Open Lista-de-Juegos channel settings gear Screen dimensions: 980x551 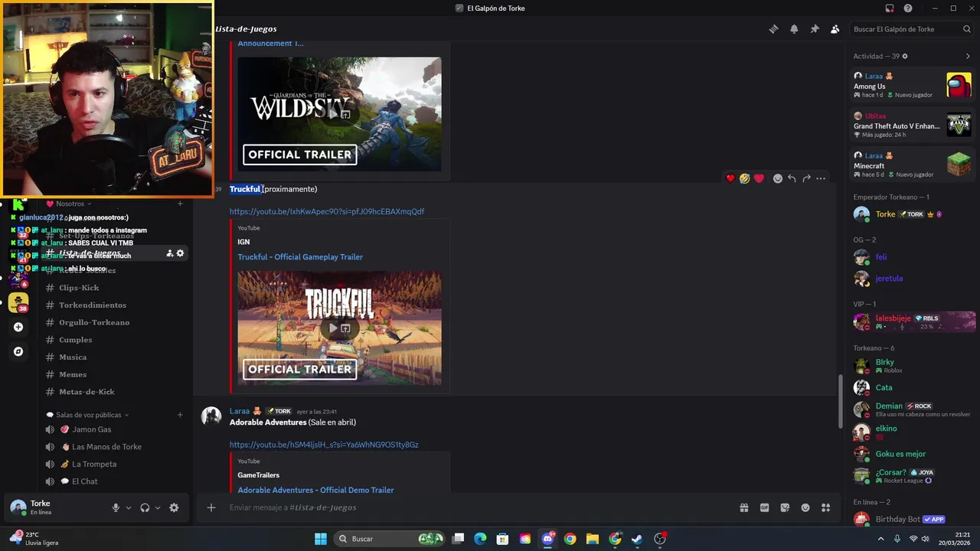click(x=180, y=253)
